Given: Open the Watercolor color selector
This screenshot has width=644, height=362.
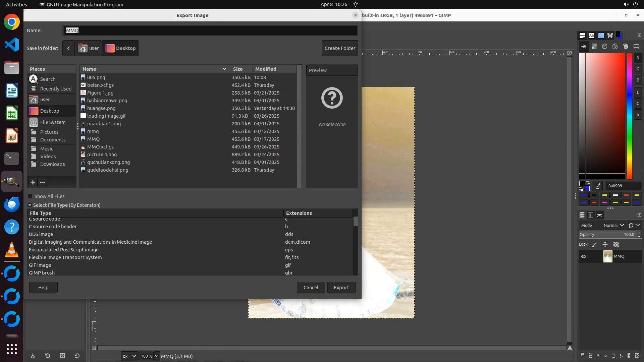Looking at the screenshot, I should pos(605,47).
